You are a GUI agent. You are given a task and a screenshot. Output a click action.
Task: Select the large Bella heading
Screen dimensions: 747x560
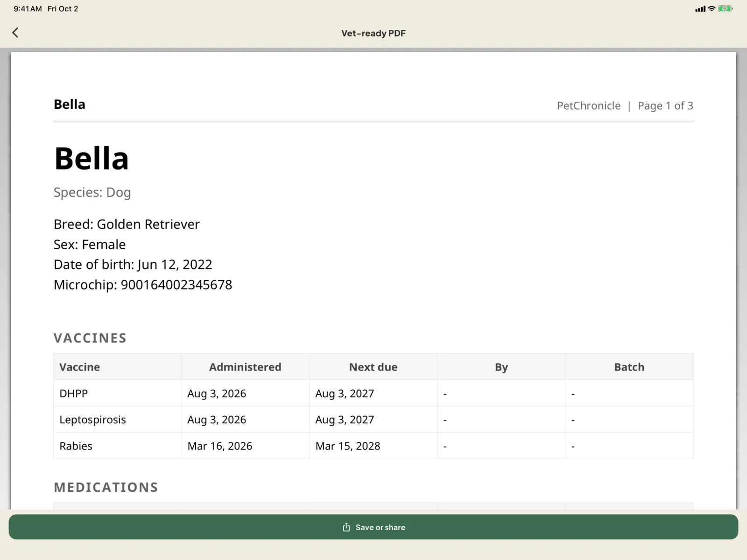tap(92, 158)
